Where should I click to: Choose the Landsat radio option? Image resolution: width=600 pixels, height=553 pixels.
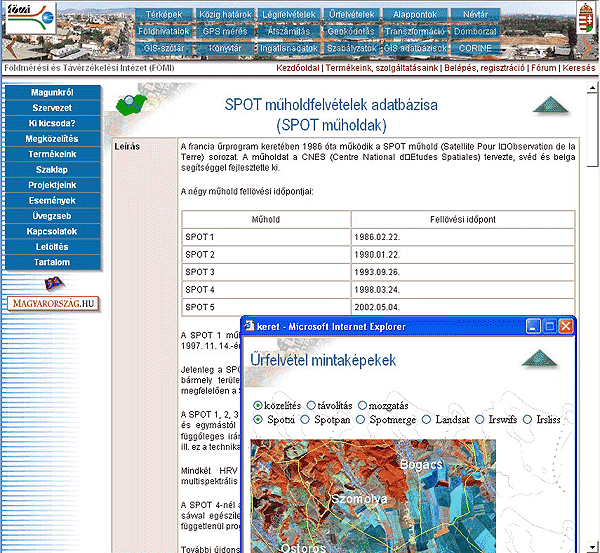pos(427,420)
